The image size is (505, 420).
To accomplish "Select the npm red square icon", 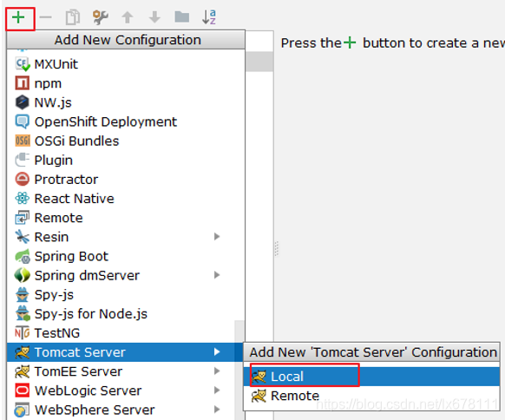I will (23, 83).
